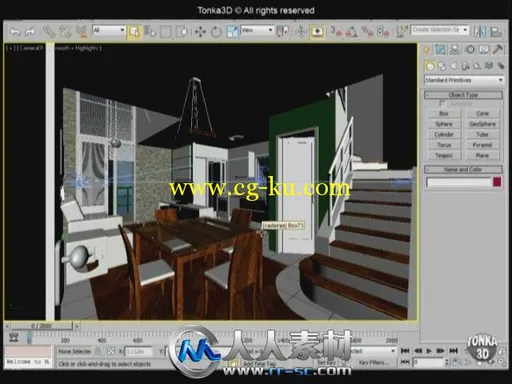Create a Teapot primitive
This screenshot has height=384, width=512.
[x=444, y=155]
